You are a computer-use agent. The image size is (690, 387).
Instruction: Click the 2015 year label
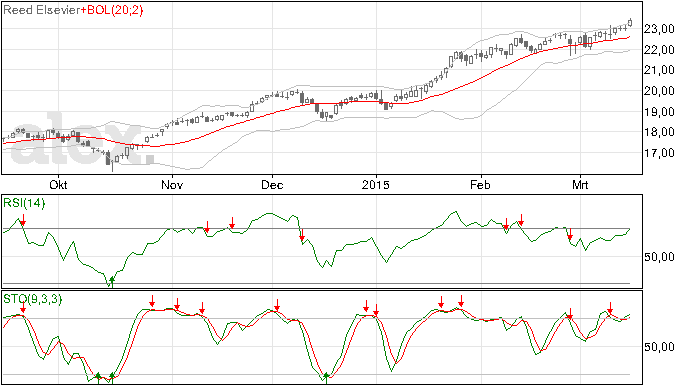coord(376,184)
